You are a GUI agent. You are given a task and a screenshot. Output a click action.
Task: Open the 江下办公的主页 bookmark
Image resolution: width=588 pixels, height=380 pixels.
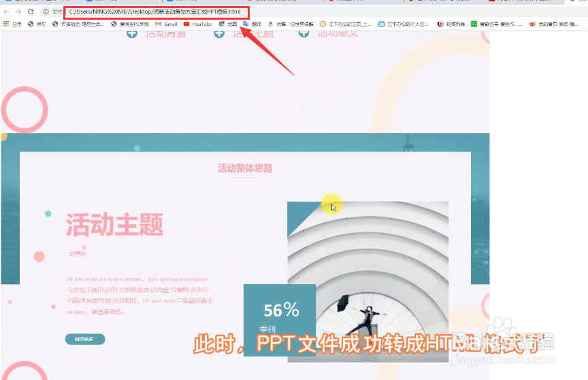(x=345, y=24)
